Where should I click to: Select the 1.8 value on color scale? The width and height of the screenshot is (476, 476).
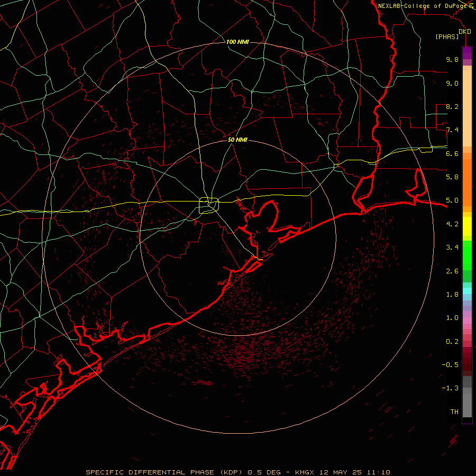[452, 295]
